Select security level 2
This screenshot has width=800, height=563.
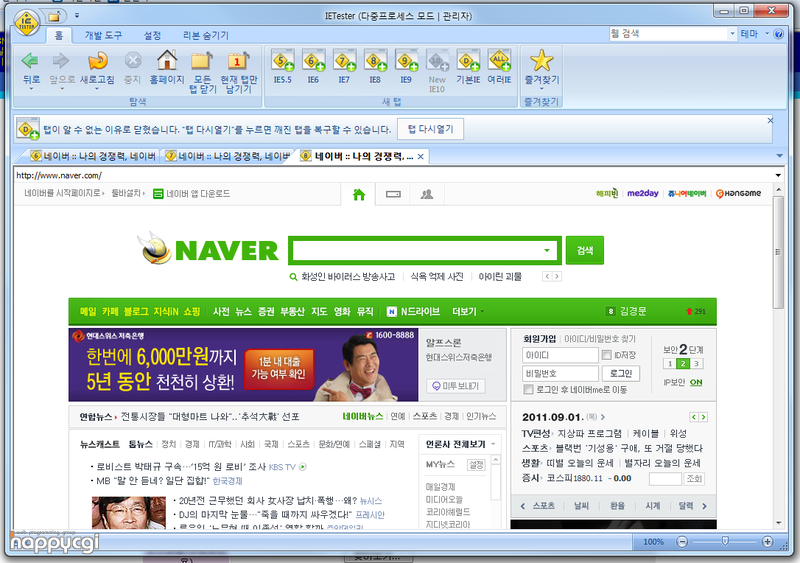682,364
